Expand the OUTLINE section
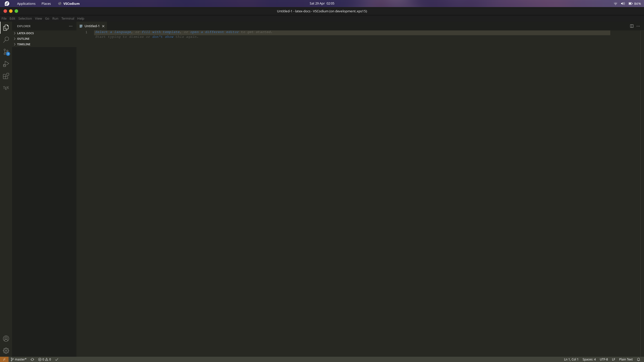 [44, 39]
